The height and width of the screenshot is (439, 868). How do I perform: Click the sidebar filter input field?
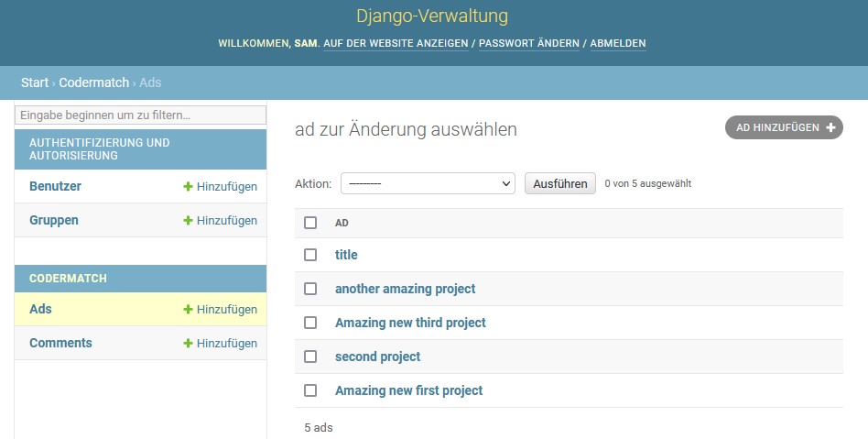141,115
